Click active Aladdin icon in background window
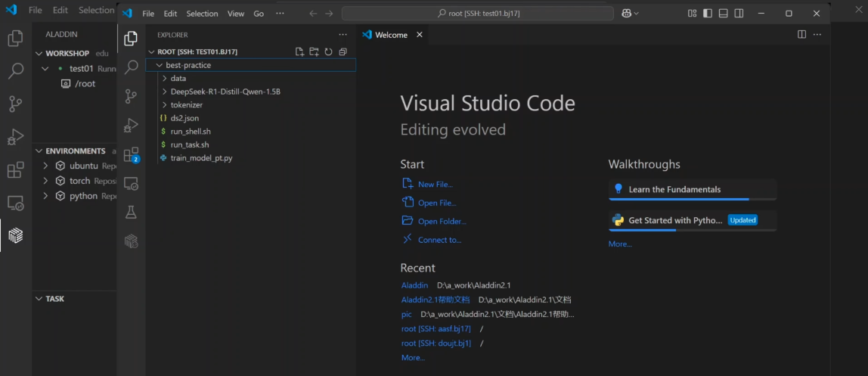 pos(15,235)
